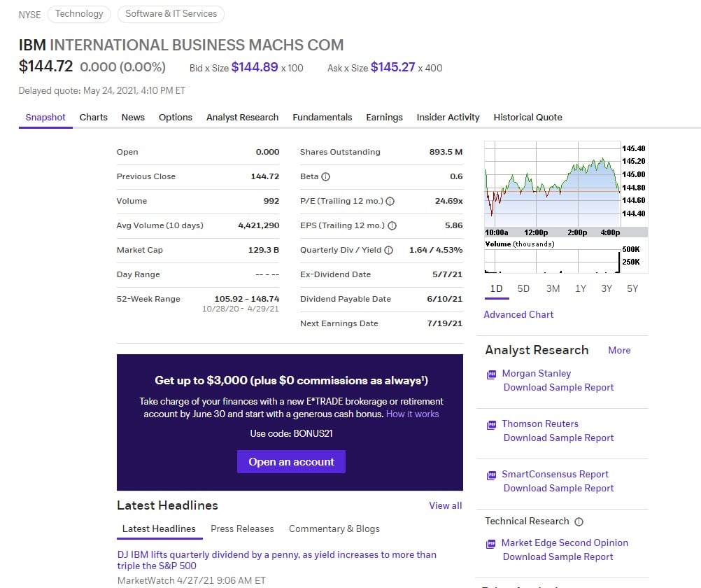Screen dimensions: 701x588
Task: Open Market Edge Second Opinion link
Action: click(x=565, y=542)
